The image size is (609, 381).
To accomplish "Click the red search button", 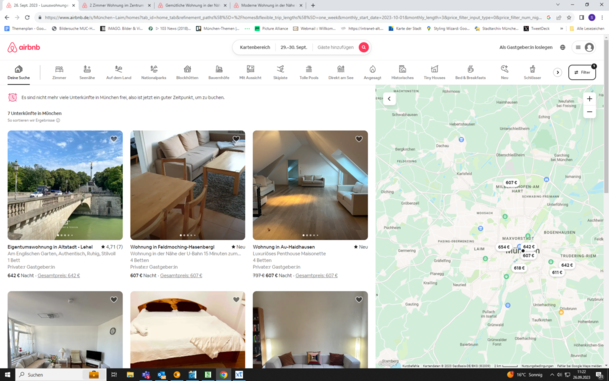I will [364, 47].
